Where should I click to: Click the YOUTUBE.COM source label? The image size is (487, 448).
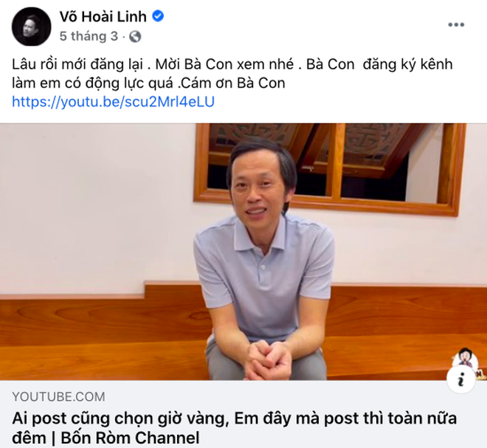59,397
